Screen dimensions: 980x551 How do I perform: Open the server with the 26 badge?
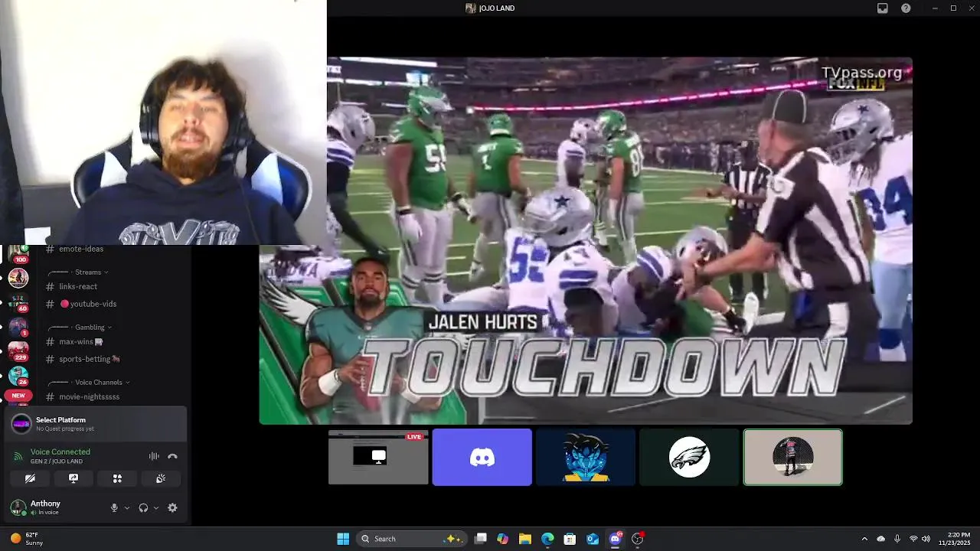coord(18,376)
